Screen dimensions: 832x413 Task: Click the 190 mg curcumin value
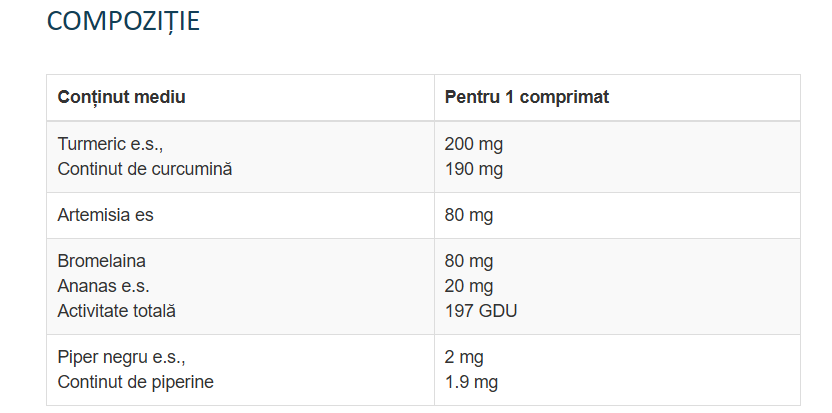pyautogui.click(x=474, y=169)
